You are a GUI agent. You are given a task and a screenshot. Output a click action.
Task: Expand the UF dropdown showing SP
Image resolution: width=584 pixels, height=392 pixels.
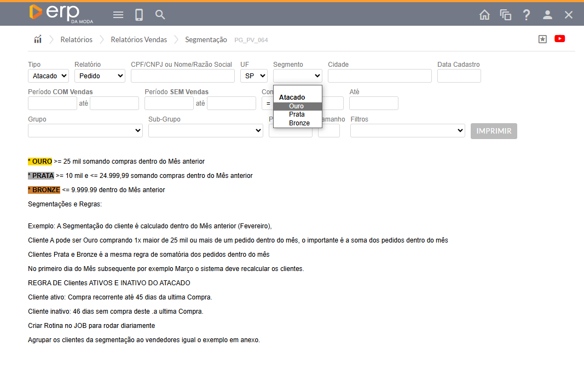click(x=253, y=76)
